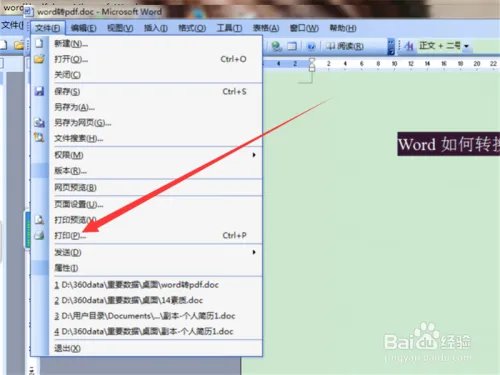Open the 视图(V) menu
Screen dimensions: 500x375
coord(120,28)
